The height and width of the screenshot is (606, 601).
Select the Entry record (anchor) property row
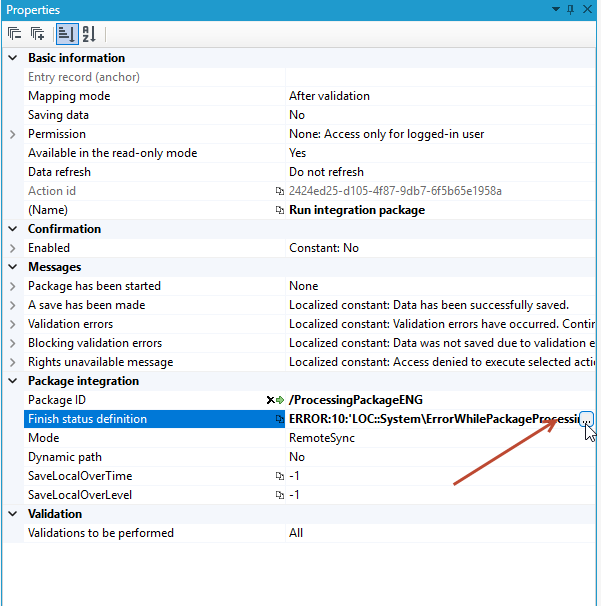[309, 77]
